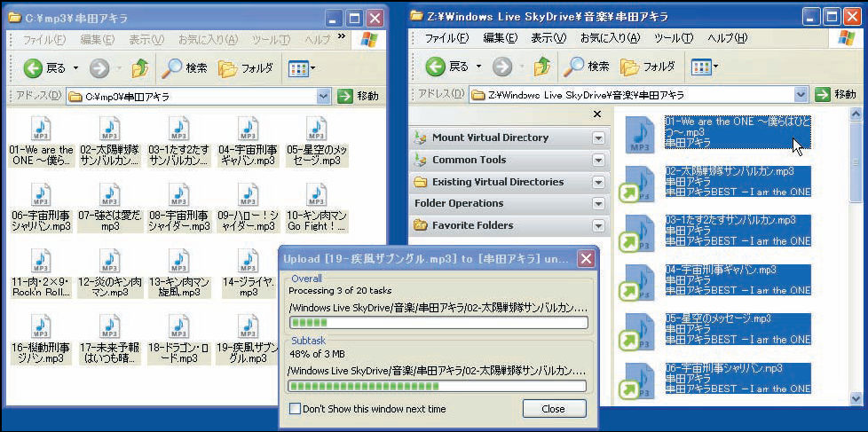Expand the Folder Operations panel
This screenshot has height=432, width=868.
pyautogui.click(x=598, y=203)
